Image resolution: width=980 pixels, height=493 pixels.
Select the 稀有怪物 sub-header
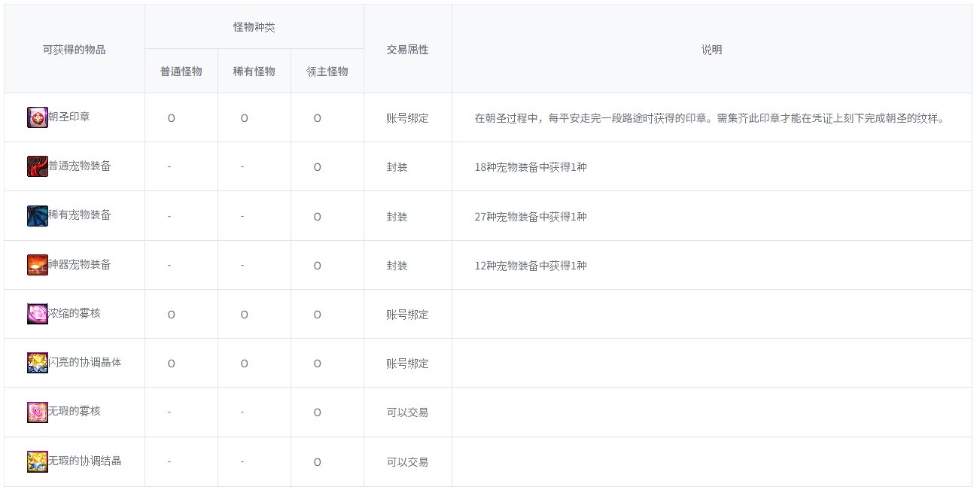pos(254,72)
